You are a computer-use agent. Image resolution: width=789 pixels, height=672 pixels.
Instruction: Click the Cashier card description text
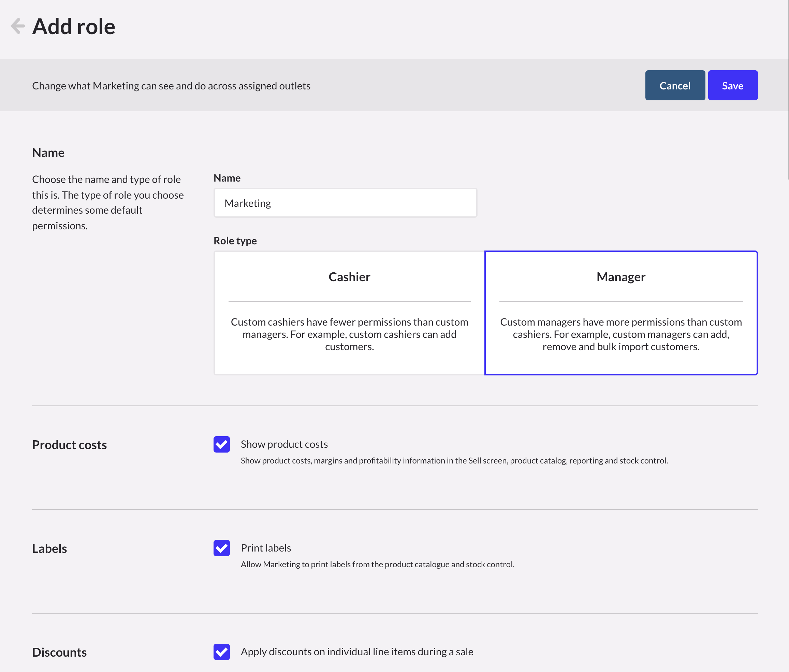coord(349,334)
